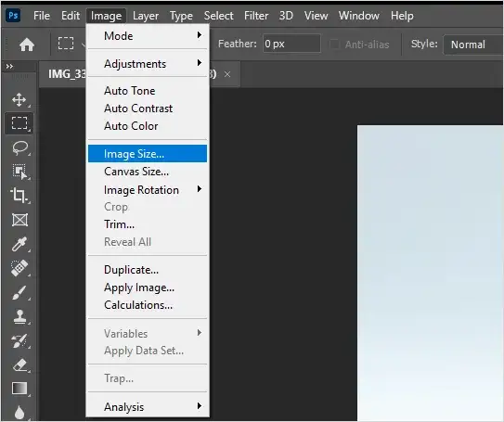Select the Brush tool
This screenshot has width=504, height=422.
pyautogui.click(x=19, y=292)
